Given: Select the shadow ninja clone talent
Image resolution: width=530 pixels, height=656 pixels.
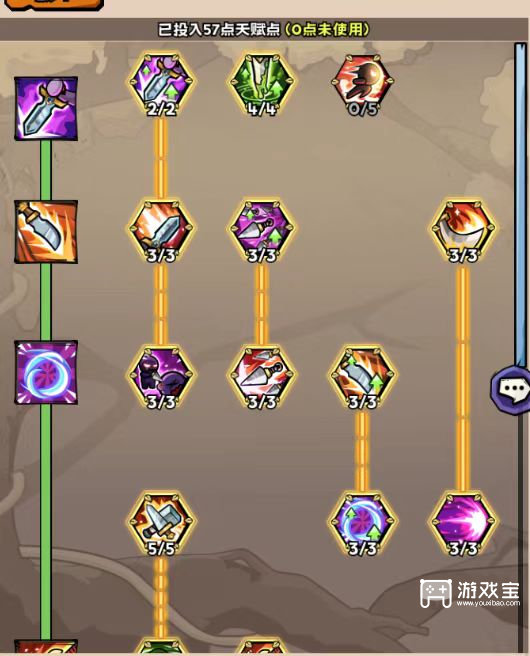Looking at the screenshot, I should (x=161, y=377).
